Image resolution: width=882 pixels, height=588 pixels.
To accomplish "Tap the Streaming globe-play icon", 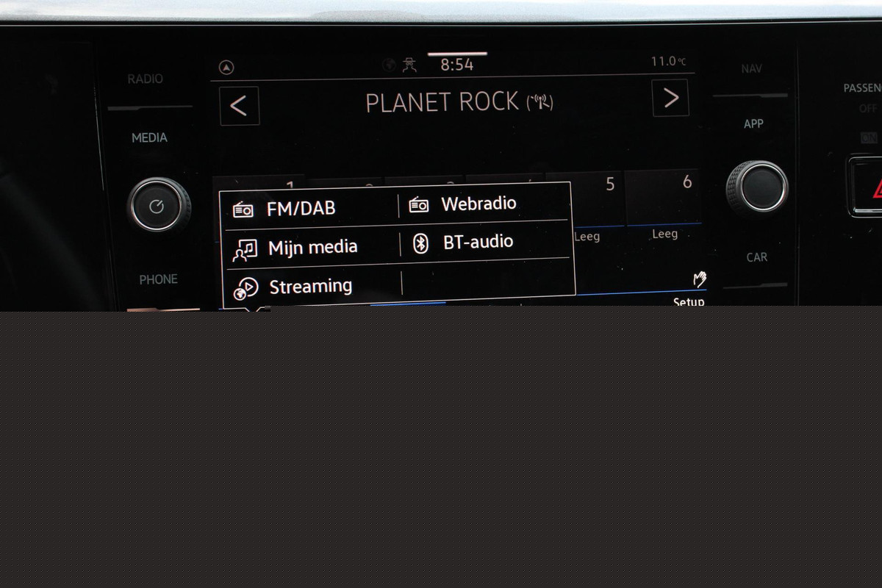I will point(245,289).
